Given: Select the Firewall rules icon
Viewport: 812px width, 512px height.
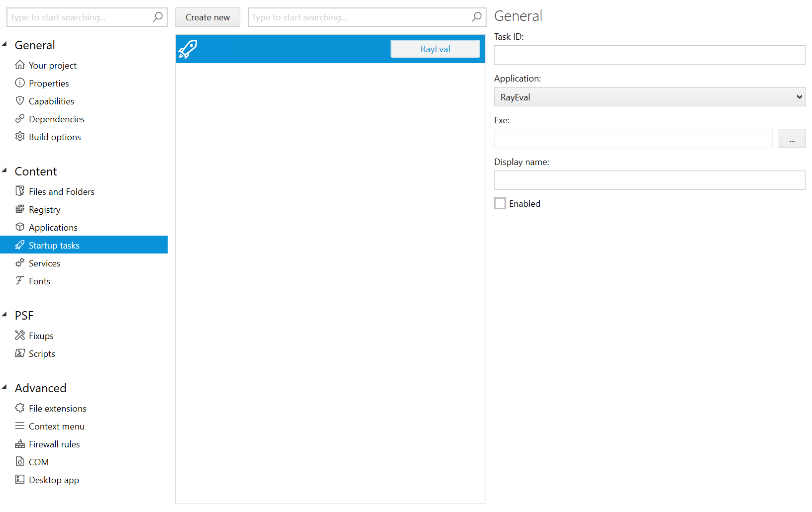Looking at the screenshot, I should coord(20,444).
